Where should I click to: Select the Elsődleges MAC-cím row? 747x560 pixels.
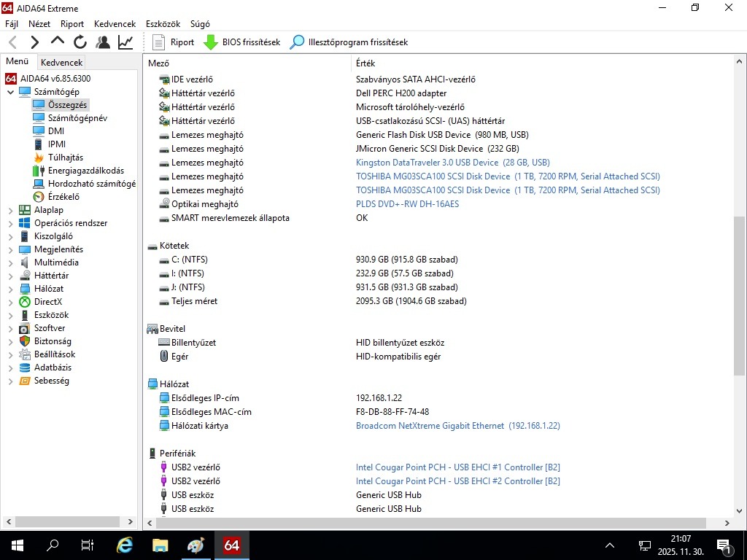coord(438,412)
